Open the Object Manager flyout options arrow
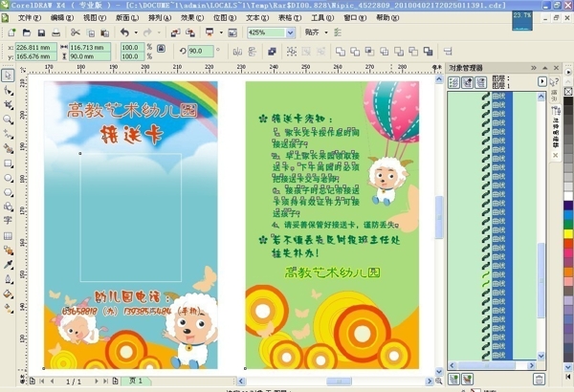 point(542,81)
